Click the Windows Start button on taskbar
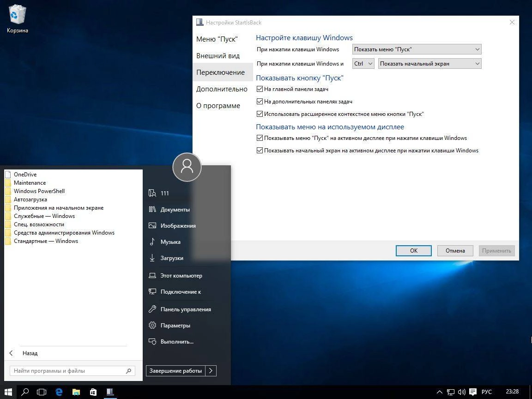Image resolution: width=532 pixels, height=399 pixels. [8, 392]
